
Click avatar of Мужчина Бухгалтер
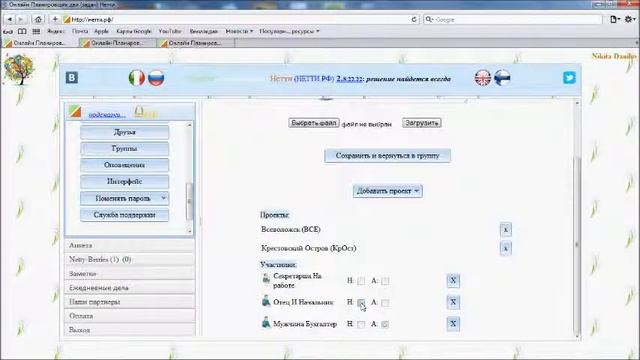pyautogui.click(x=266, y=323)
